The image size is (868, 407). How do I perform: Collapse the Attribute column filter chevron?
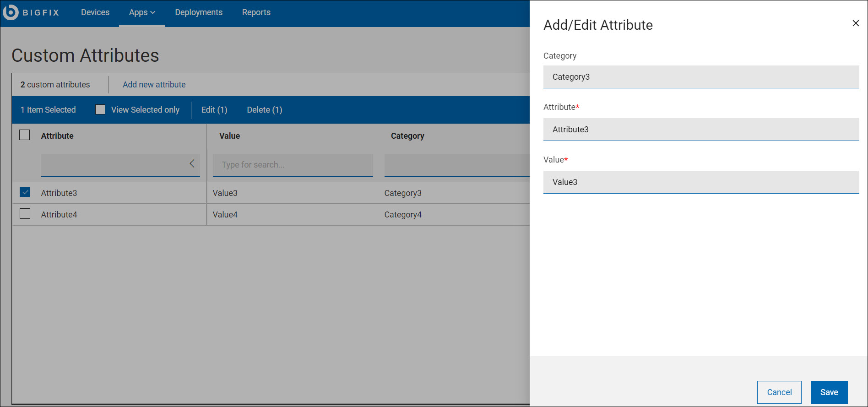click(192, 164)
